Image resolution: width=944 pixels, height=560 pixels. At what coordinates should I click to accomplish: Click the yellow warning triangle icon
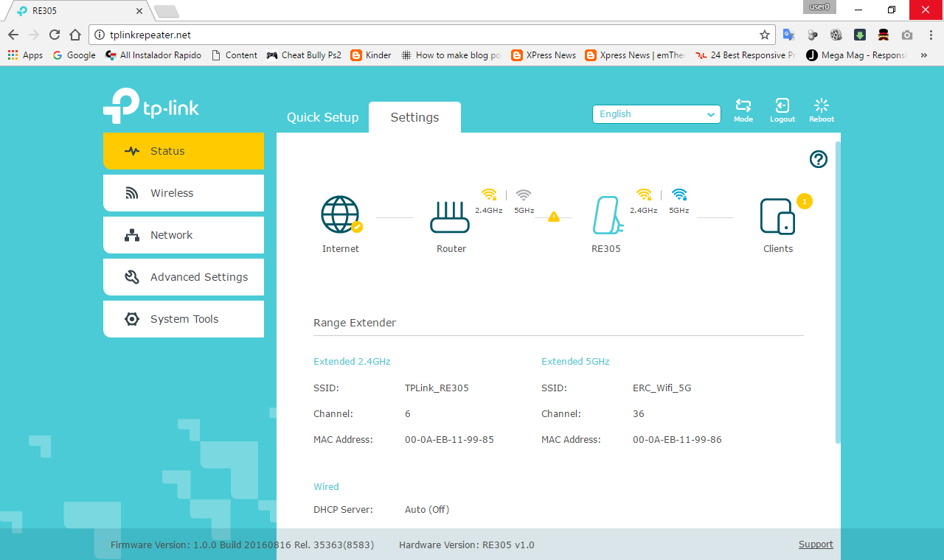(x=554, y=217)
